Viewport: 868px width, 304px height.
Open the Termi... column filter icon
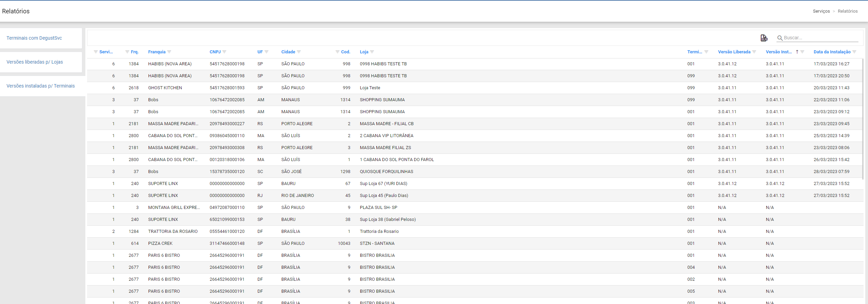(706, 52)
